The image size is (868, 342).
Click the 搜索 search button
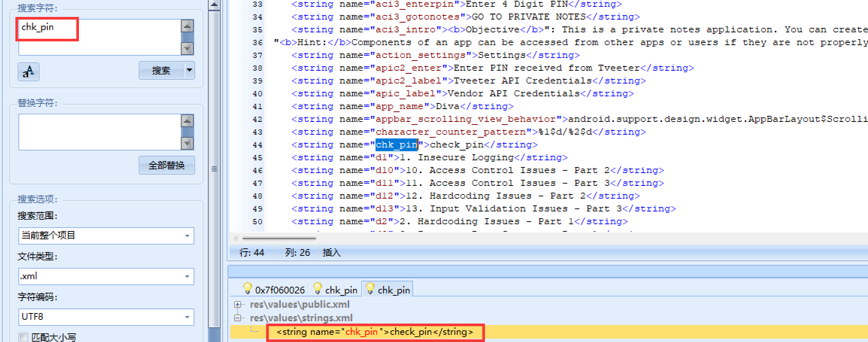point(162,70)
